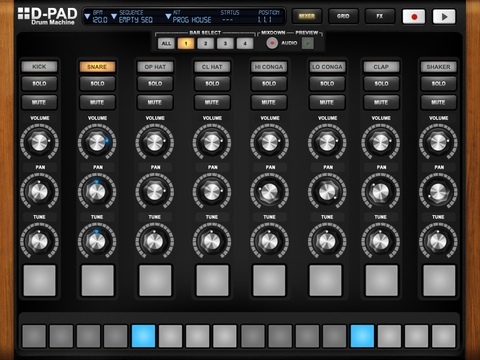Click the 120.0 BPM value
Screen dimensions: 480x360
coord(100,20)
